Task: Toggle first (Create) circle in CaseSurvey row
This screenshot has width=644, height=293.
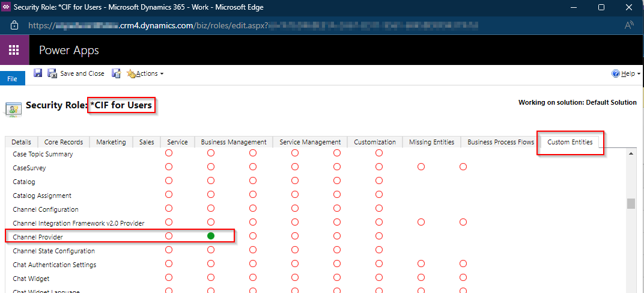Action: [x=168, y=167]
